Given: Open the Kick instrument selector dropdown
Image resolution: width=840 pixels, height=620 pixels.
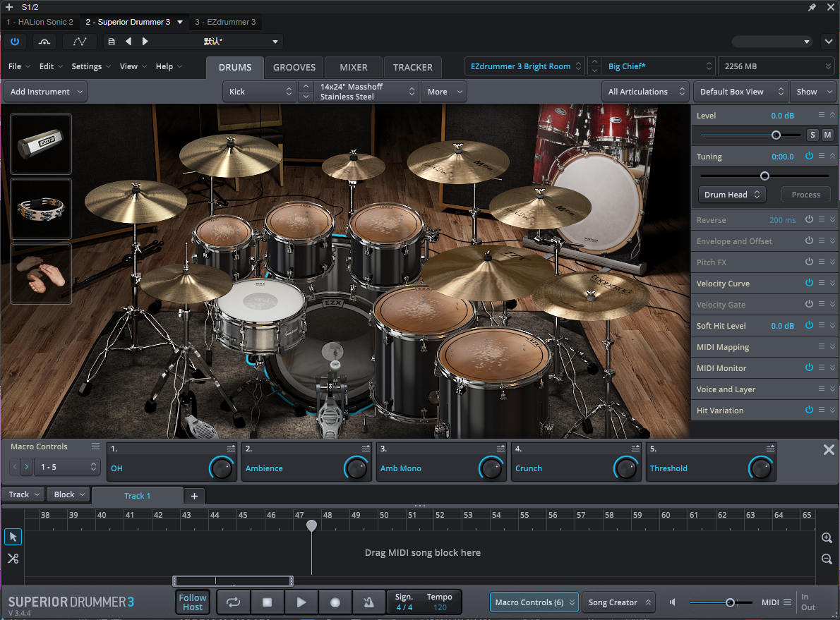Looking at the screenshot, I should pos(260,92).
